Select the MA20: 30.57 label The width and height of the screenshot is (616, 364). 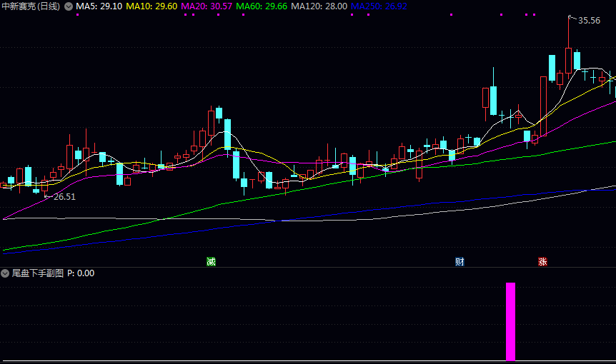207,6
